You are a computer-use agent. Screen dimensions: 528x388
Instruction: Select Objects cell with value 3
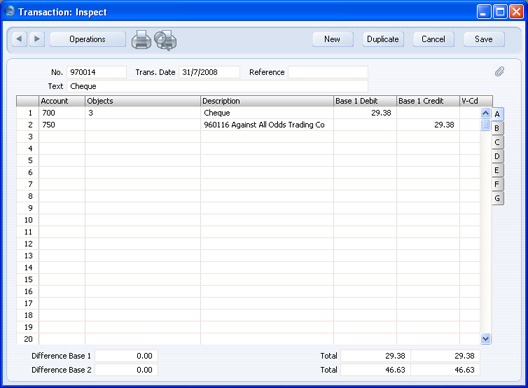click(x=143, y=113)
